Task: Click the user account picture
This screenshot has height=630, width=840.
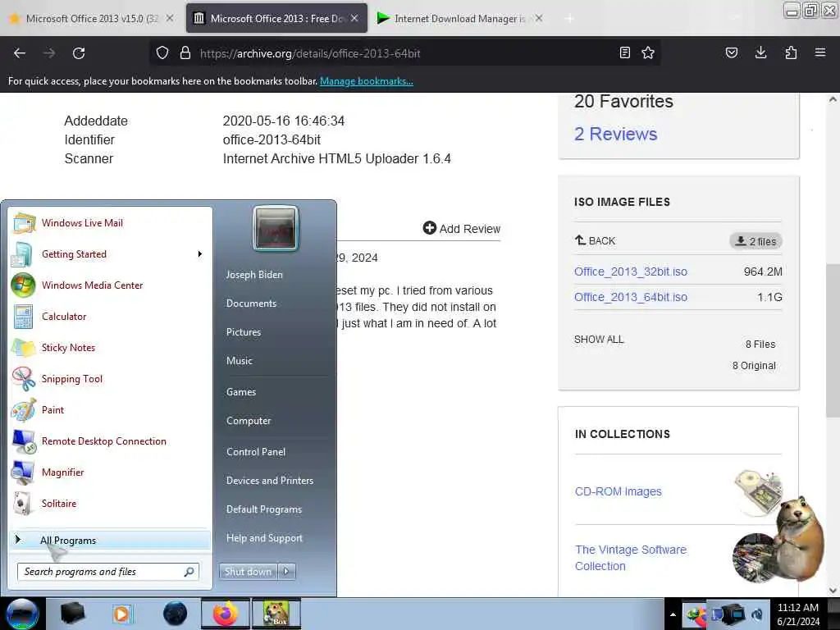Action: 276,228
